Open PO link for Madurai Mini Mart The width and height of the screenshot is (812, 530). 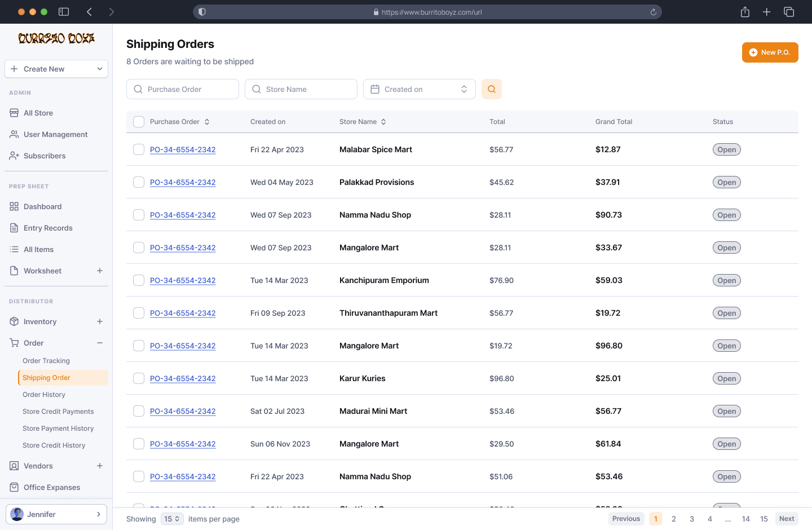(x=183, y=411)
